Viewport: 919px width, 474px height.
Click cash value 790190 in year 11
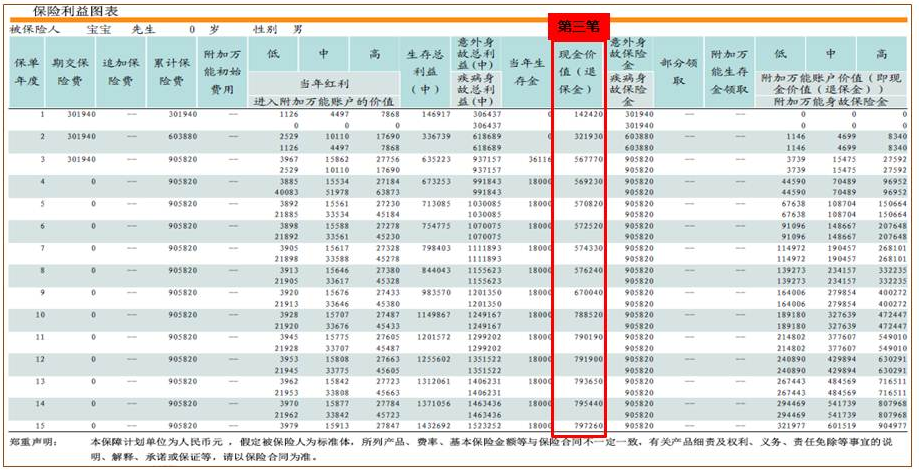coord(587,337)
